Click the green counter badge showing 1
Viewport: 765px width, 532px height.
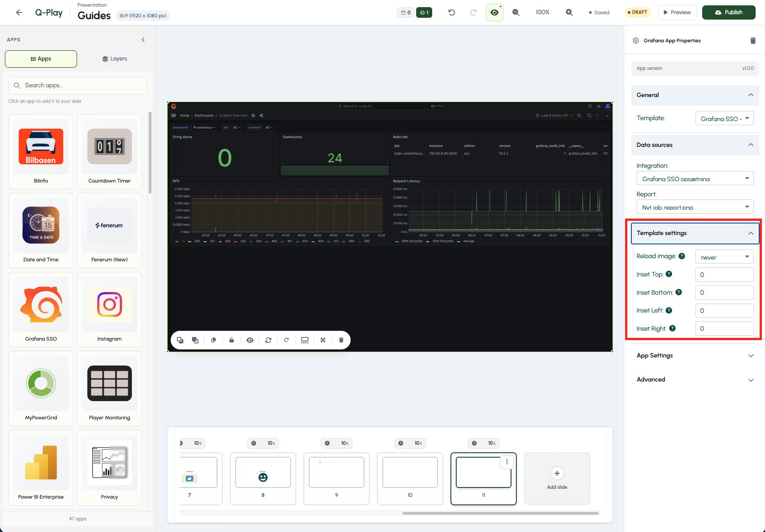(x=424, y=12)
